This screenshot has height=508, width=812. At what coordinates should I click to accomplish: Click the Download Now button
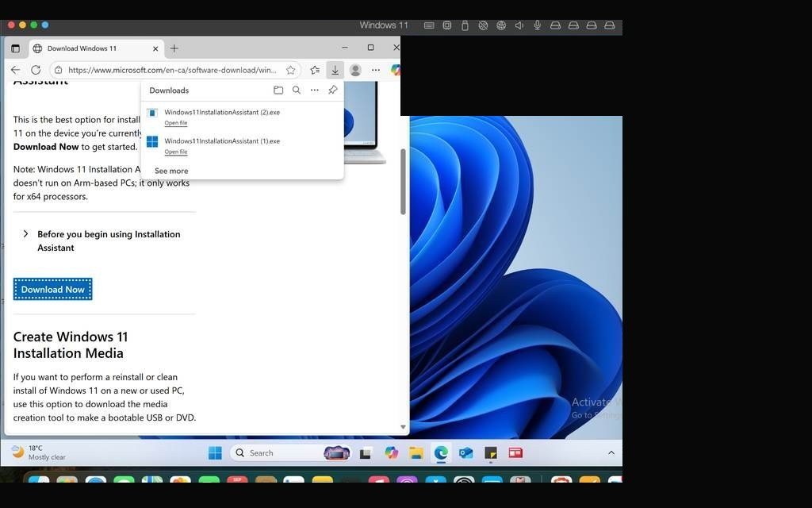point(53,289)
